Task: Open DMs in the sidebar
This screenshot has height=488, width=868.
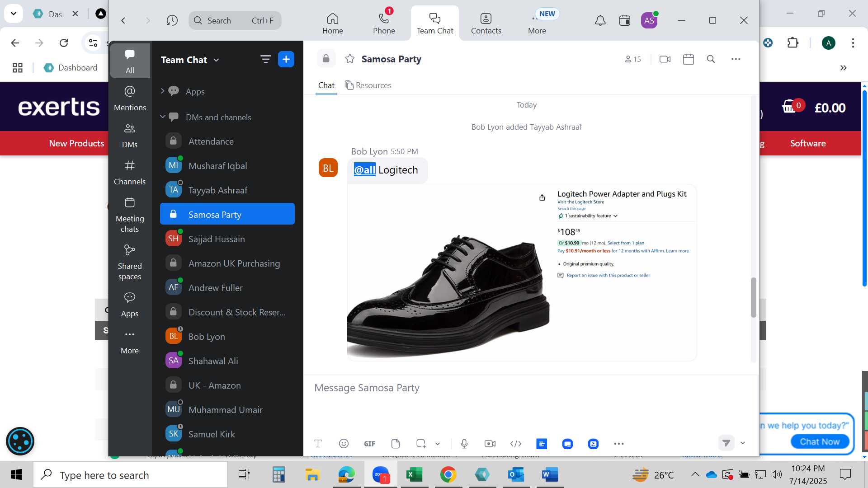Action: coord(130,135)
